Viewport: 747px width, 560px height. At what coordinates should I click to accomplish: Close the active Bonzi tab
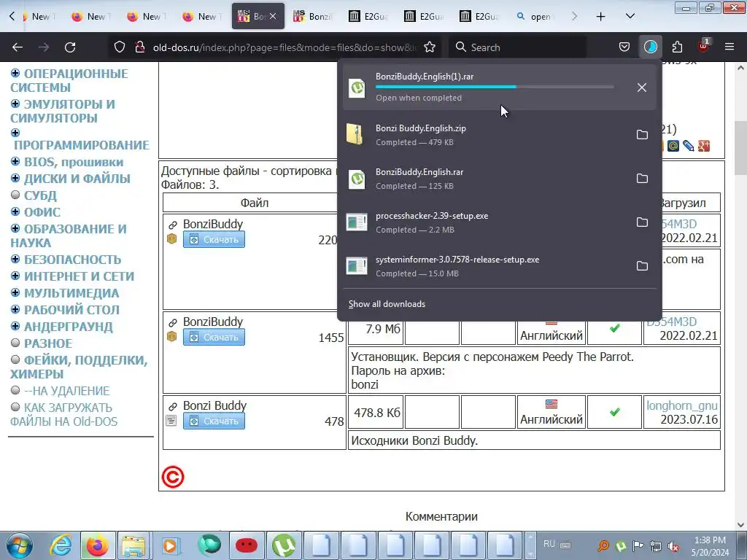click(x=273, y=16)
